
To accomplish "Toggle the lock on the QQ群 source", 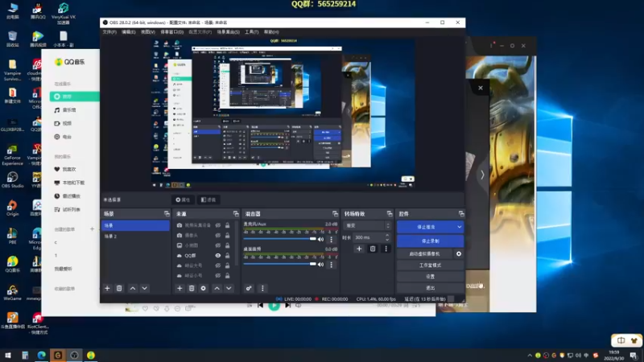I will [x=228, y=255].
